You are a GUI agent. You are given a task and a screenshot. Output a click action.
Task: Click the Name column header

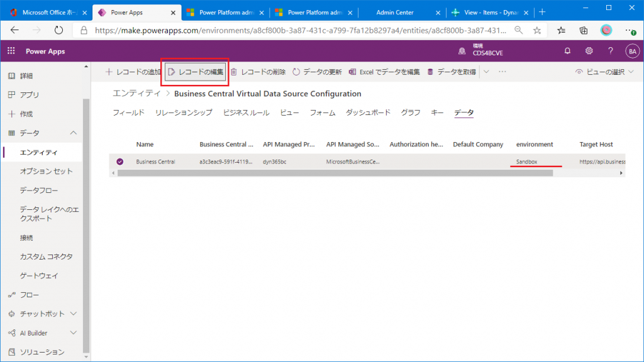(145, 145)
